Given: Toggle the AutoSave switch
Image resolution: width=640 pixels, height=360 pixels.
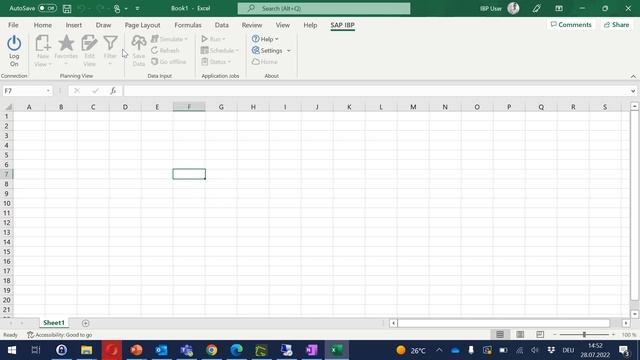Looking at the screenshot, I should click(x=47, y=8).
